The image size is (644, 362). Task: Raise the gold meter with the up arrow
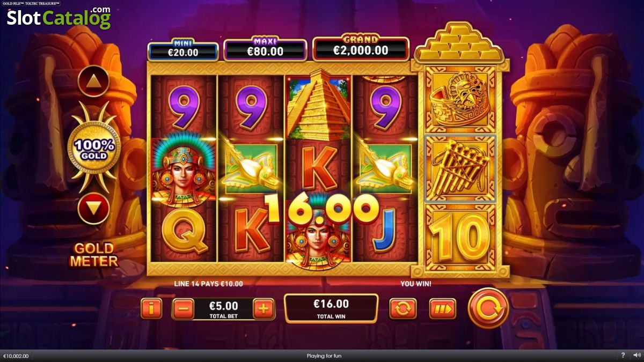click(94, 81)
